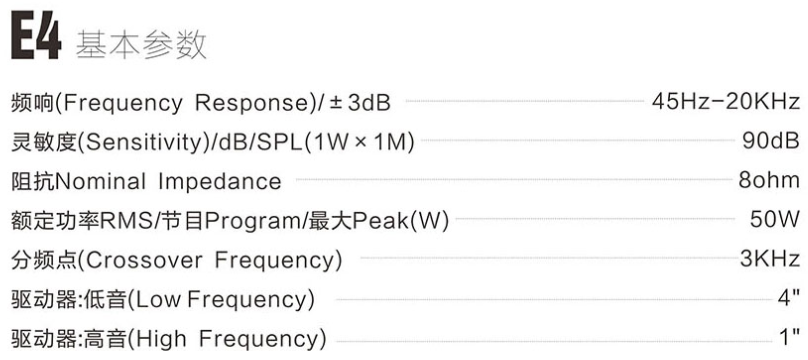This screenshot has width=808, height=360.
Task: Select the Low Frequency driver label
Action: (163, 300)
